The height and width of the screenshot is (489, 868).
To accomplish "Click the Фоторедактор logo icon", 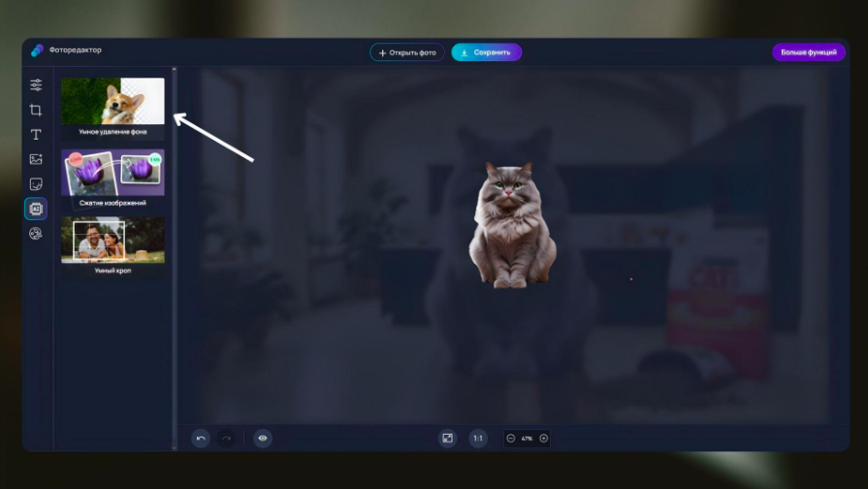I will coord(37,50).
